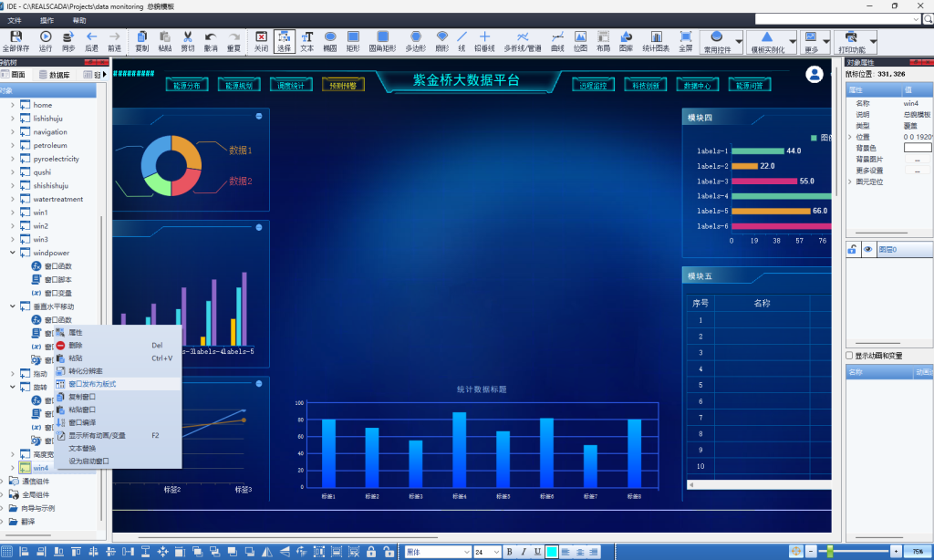
Task: Expand the petroleum tree node
Action: coord(13,145)
